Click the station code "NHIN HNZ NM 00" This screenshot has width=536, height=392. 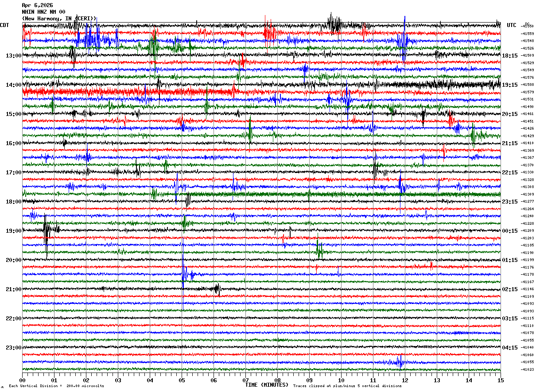43,12
